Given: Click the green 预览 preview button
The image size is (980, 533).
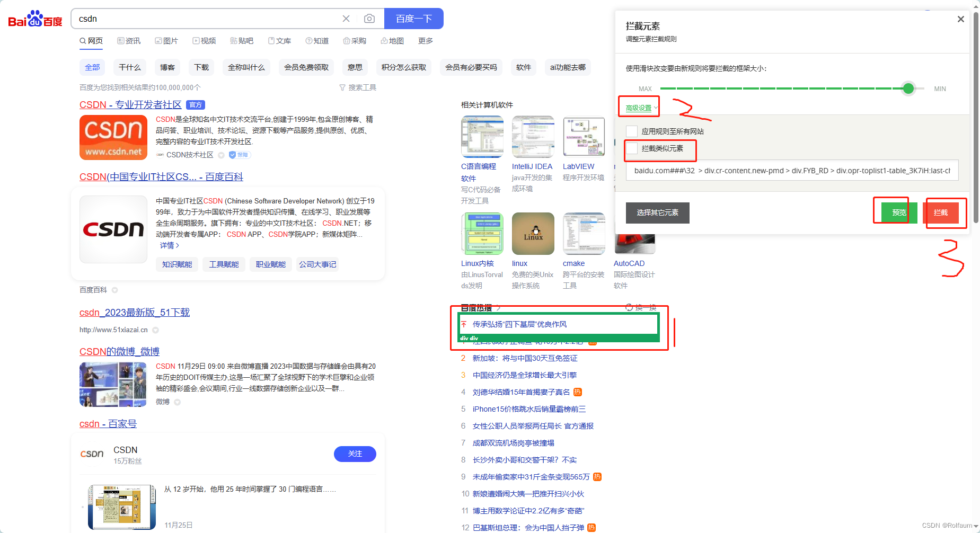Looking at the screenshot, I should click(x=899, y=212).
